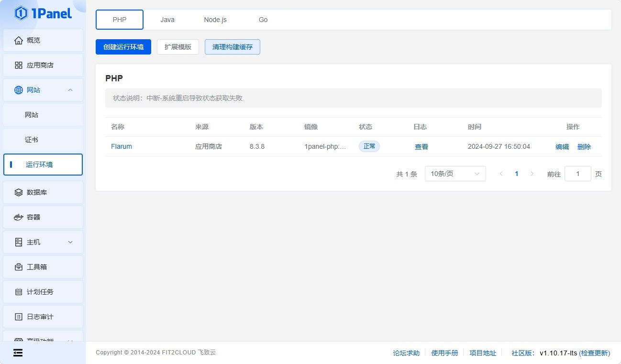Open the 10条/页 page size dropdown

coord(455,174)
